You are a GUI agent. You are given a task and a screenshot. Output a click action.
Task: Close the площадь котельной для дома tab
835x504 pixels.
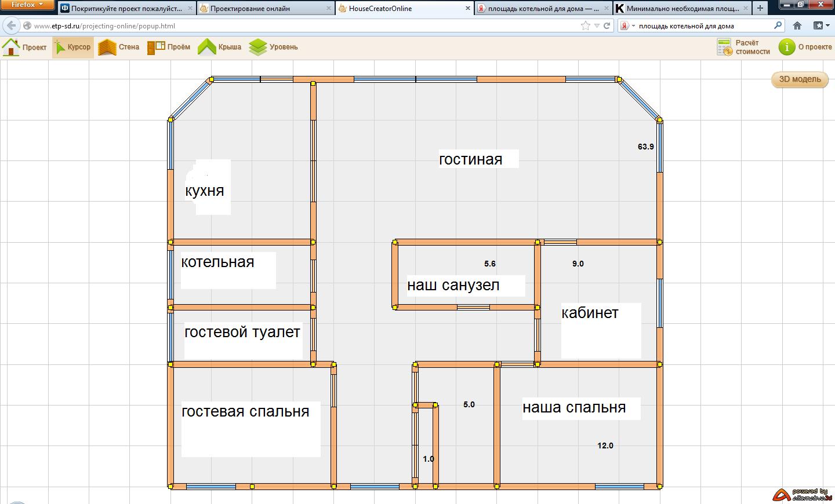606,9
